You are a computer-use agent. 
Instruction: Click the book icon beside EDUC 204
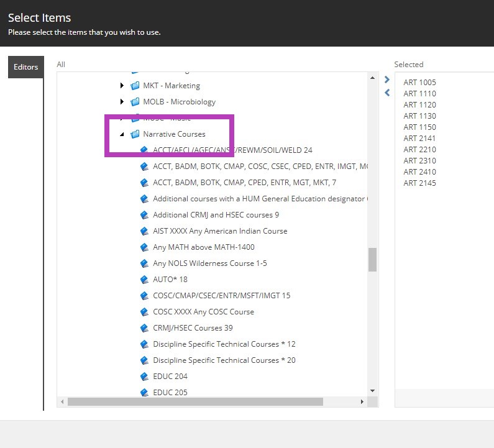145,377
